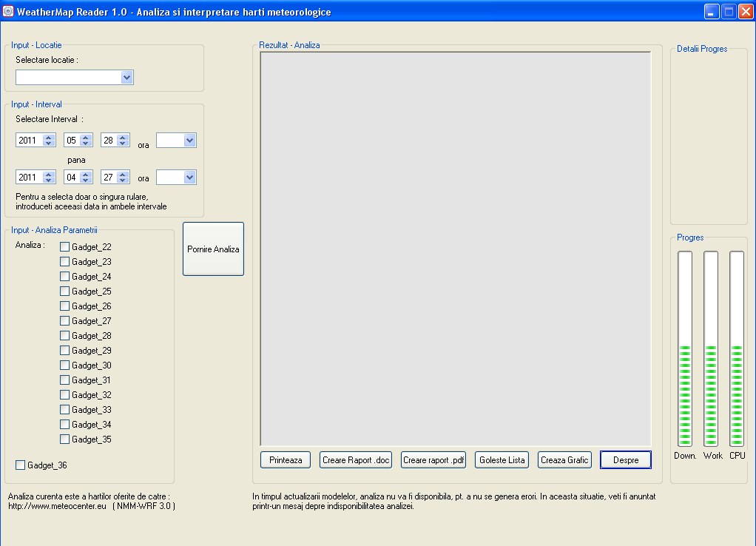Expand the first ora hour dropdown
This screenshot has height=546, width=756.
189,140
